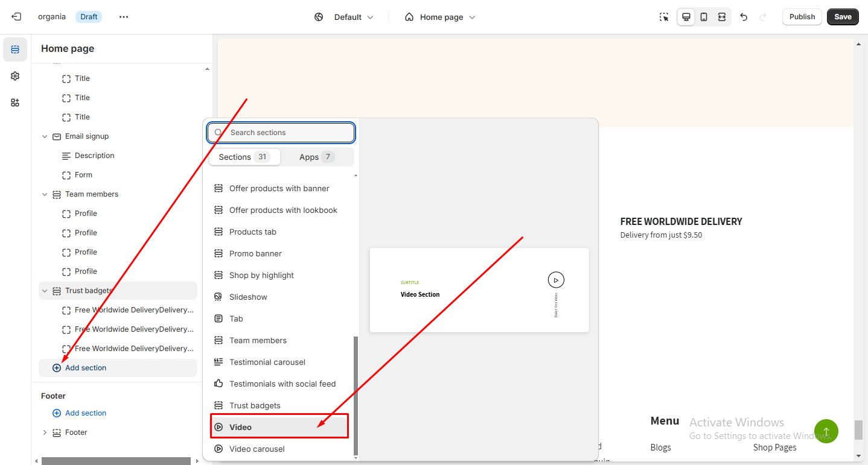Switch to the Sections tab
This screenshot has height=465, width=868.
(244, 157)
